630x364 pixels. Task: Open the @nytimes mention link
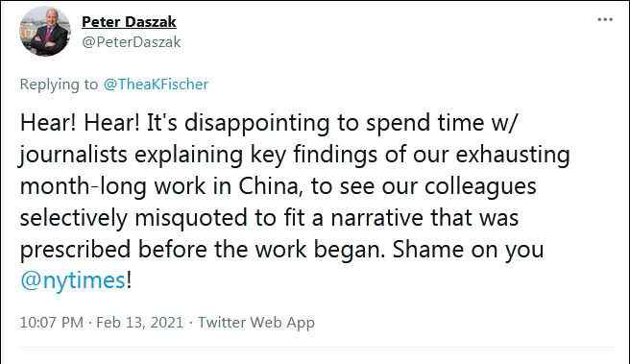click(x=73, y=280)
